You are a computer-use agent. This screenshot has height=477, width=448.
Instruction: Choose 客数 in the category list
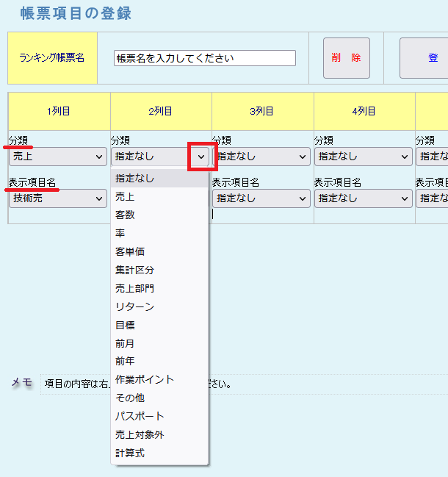(126, 215)
